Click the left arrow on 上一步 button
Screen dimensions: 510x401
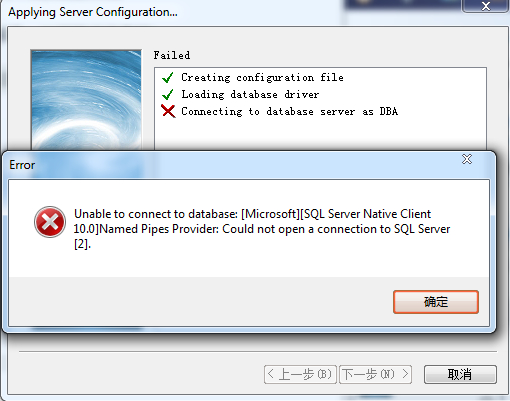click(271, 374)
